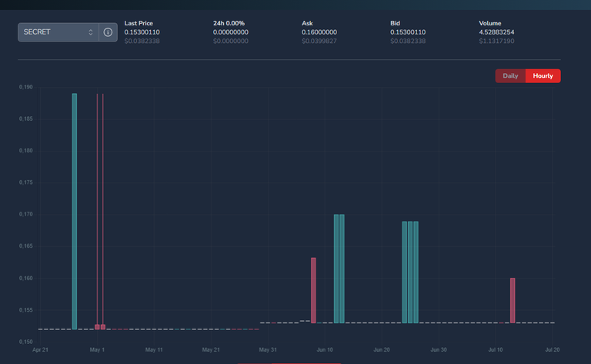Click the tall green candle near 0.189
Screen dimensions: 591x364
tap(74, 212)
